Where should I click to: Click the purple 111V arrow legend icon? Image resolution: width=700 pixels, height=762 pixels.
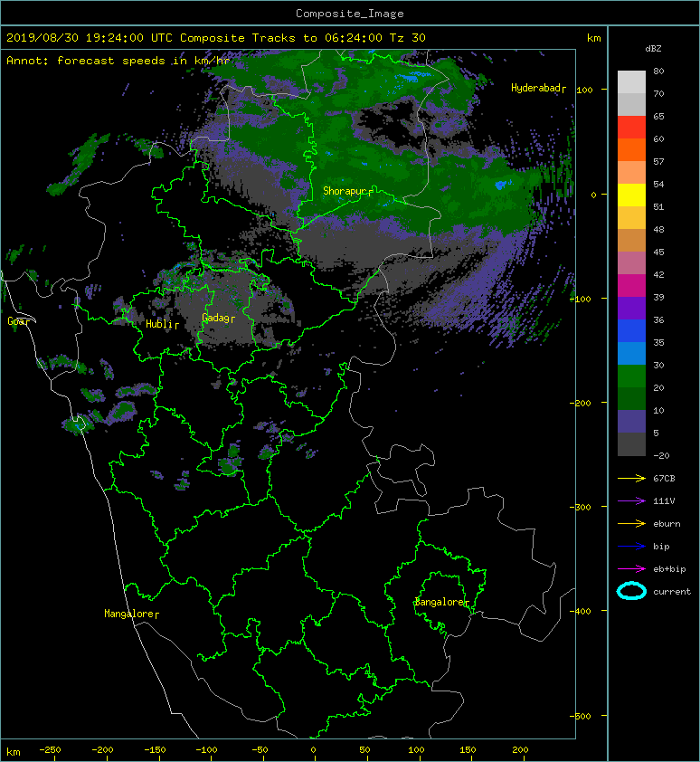pos(631,501)
